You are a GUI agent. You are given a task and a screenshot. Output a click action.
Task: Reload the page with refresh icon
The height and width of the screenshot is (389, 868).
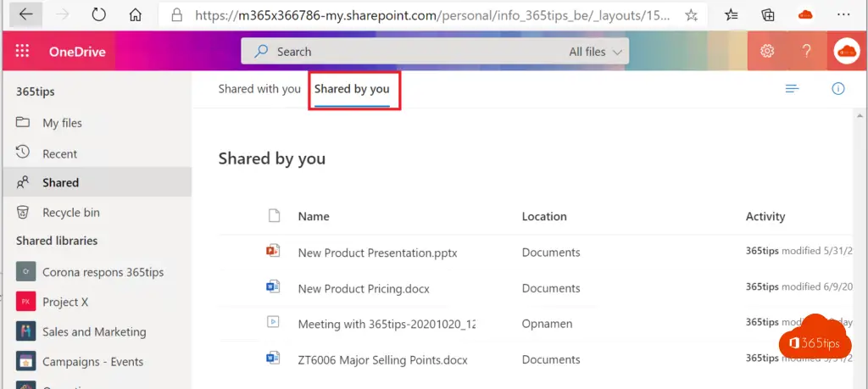pos(98,15)
